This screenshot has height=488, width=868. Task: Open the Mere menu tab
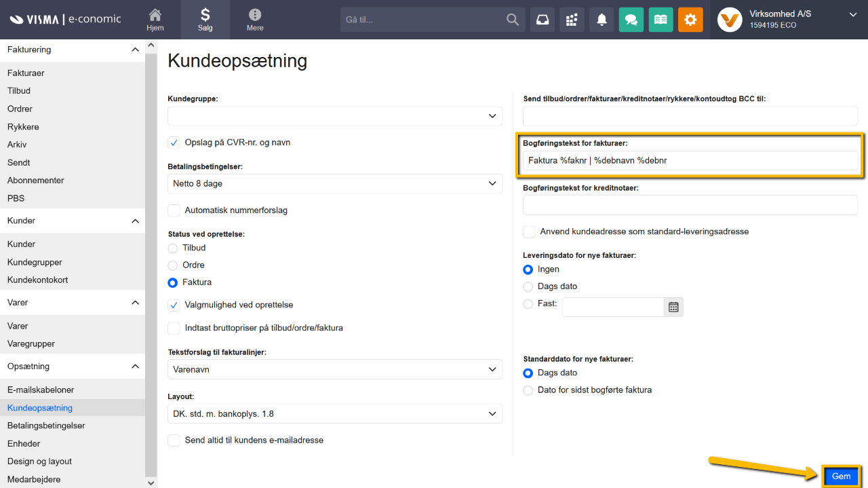click(x=255, y=20)
